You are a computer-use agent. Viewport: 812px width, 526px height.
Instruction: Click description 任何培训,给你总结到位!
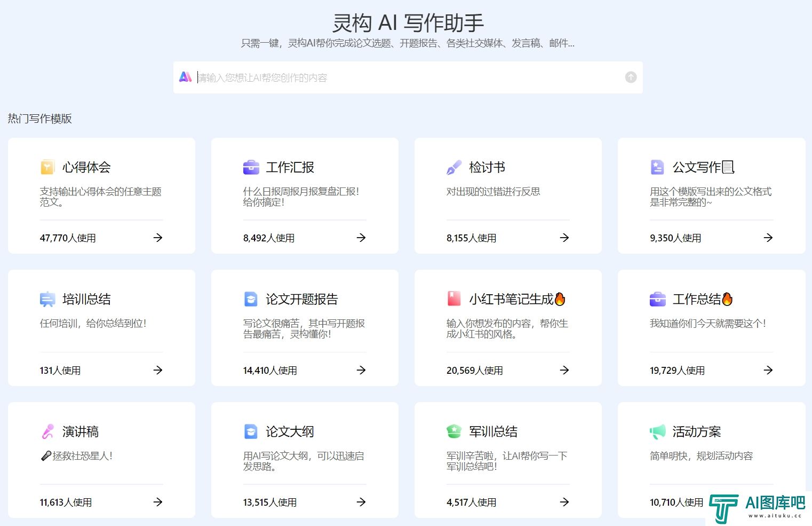tap(93, 323)
